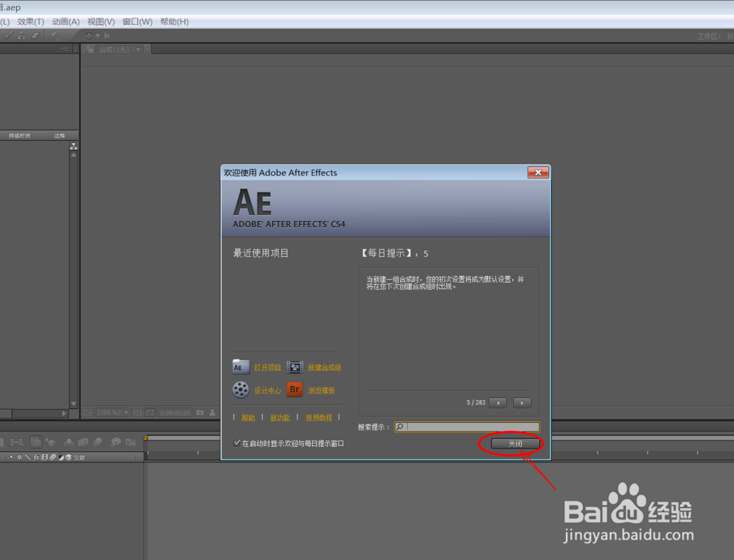Click the project panel scroll down arrow
This screenshot has width=734, height=560.
(73, 404)
